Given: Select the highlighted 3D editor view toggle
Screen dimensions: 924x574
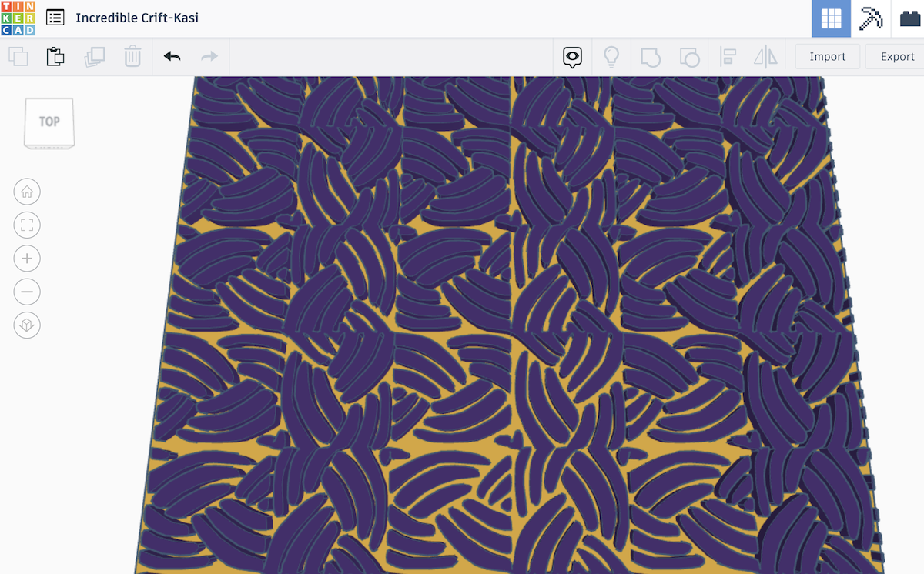Looking at the screenshot, I should click(x=830, y=17).
